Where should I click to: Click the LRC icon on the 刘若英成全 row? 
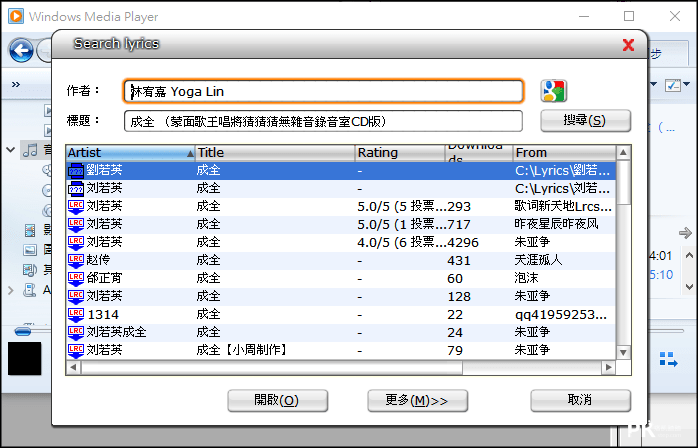(76, 333)
